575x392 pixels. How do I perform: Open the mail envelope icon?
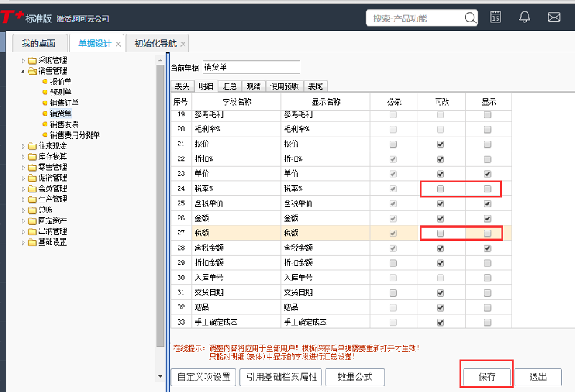click(553, 17)
